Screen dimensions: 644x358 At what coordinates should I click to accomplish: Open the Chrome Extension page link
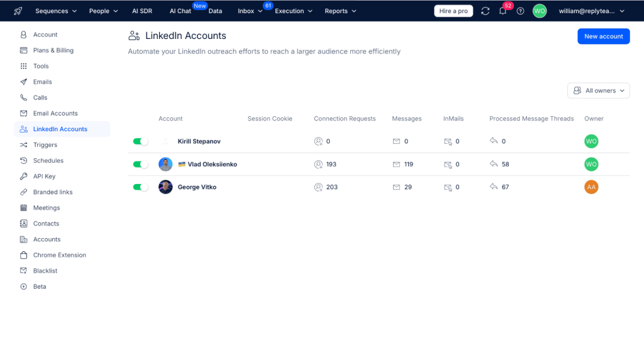pos(60,255)
